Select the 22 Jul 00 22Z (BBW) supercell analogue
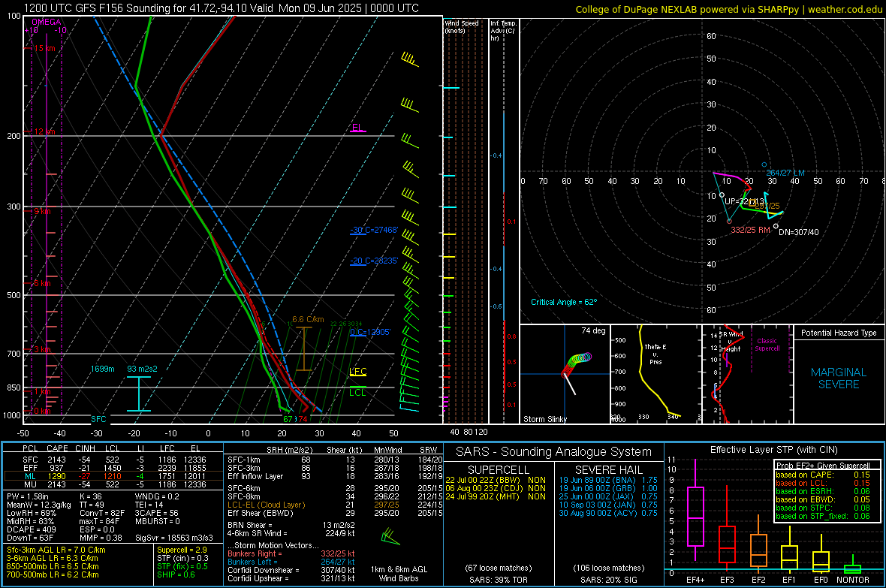Viewport: 886px width, 588px height. (496, 480)
